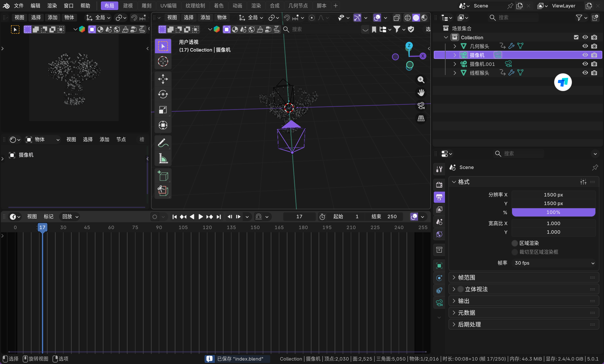This screenshot has width=604, height=364.
Task: Click the resolution percentage 100% slider
Action: pos(553,212)
